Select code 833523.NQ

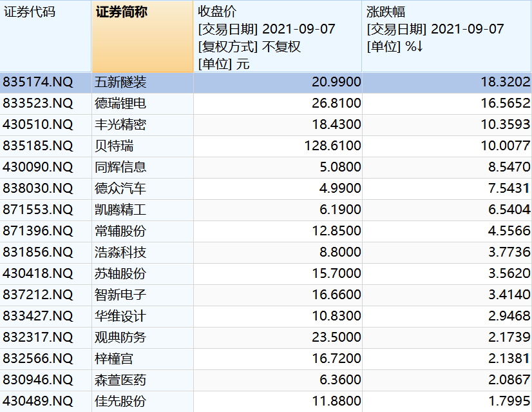tap(37, 103)
